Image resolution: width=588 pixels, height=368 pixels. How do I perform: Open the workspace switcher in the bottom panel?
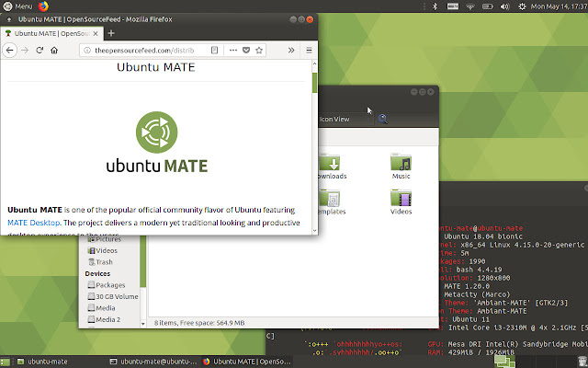tap(504, 362)
